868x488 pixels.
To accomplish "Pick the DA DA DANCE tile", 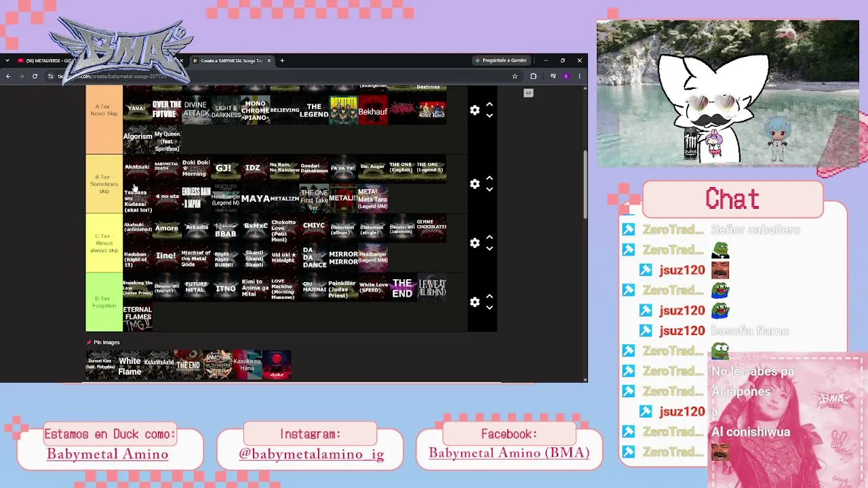I will (x=314, y=258).
